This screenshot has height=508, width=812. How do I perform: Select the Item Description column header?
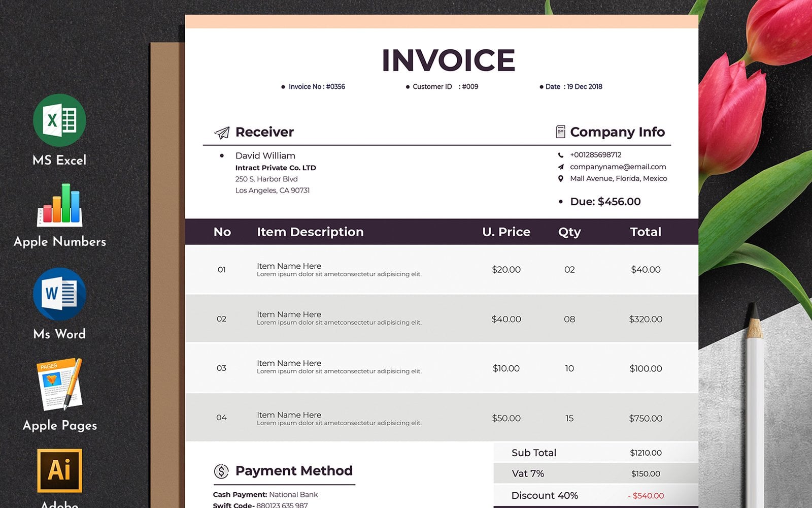coord(310,232)
